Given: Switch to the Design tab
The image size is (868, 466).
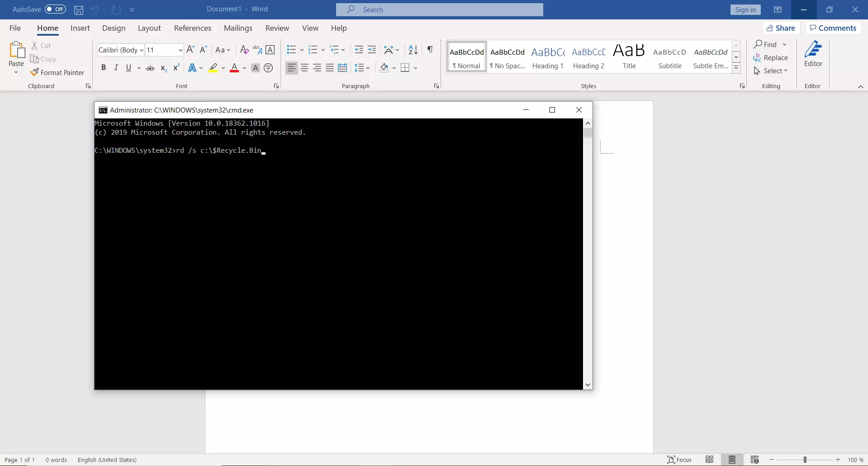Looking at the screenshot, I should click(114, 28).
